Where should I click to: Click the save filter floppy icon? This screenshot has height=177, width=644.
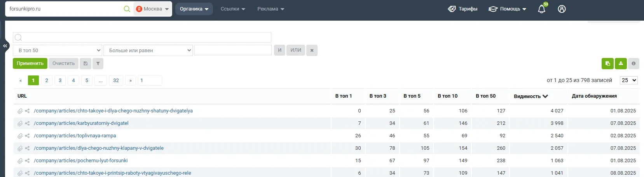pos(86,63)
